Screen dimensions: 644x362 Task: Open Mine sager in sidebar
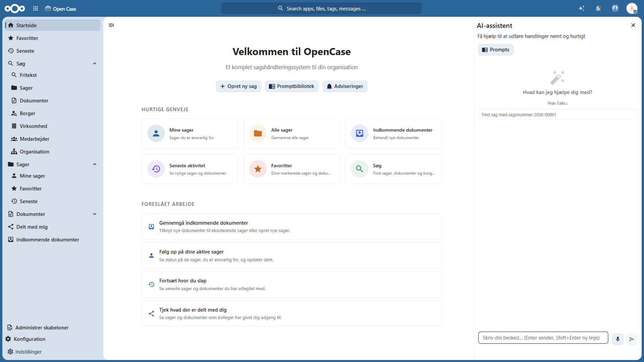[54, 176]
